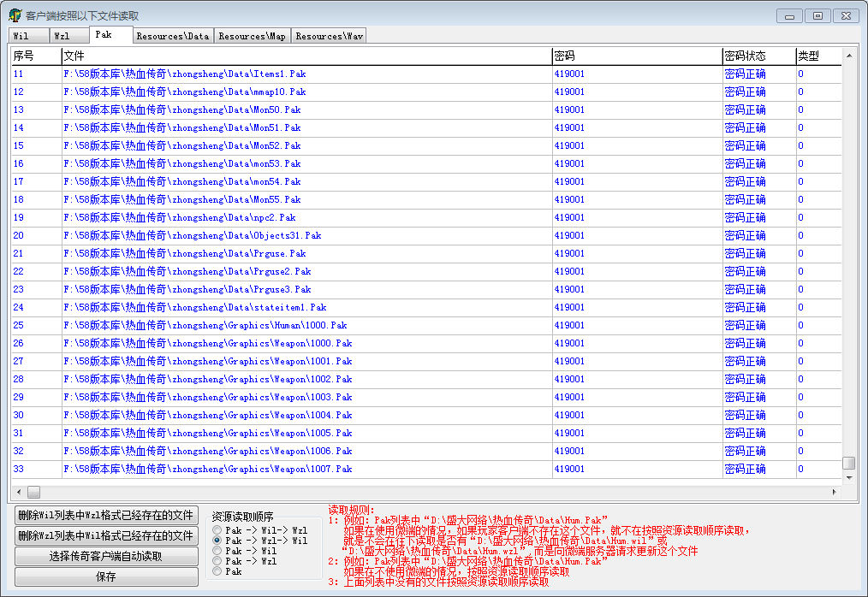Select the Mon51.Pak file row
Image resolution: width=868 pixels, height=597 pixels.
(x=426, y=127)
